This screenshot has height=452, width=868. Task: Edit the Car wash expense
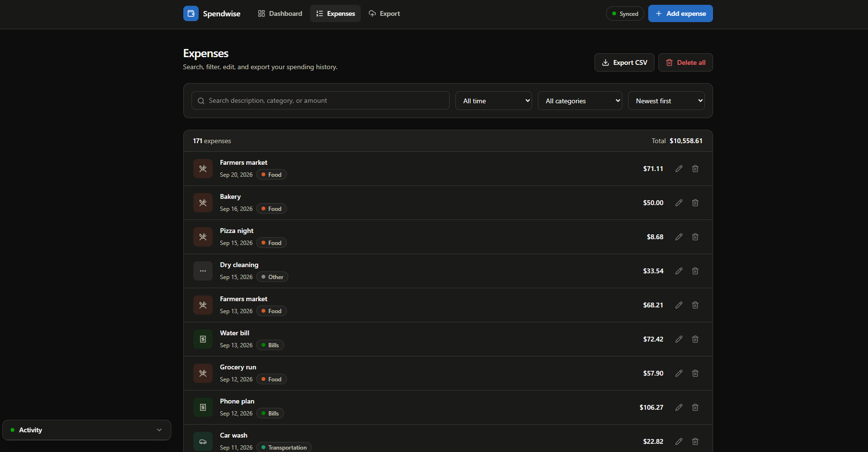(x=679, y=441)
